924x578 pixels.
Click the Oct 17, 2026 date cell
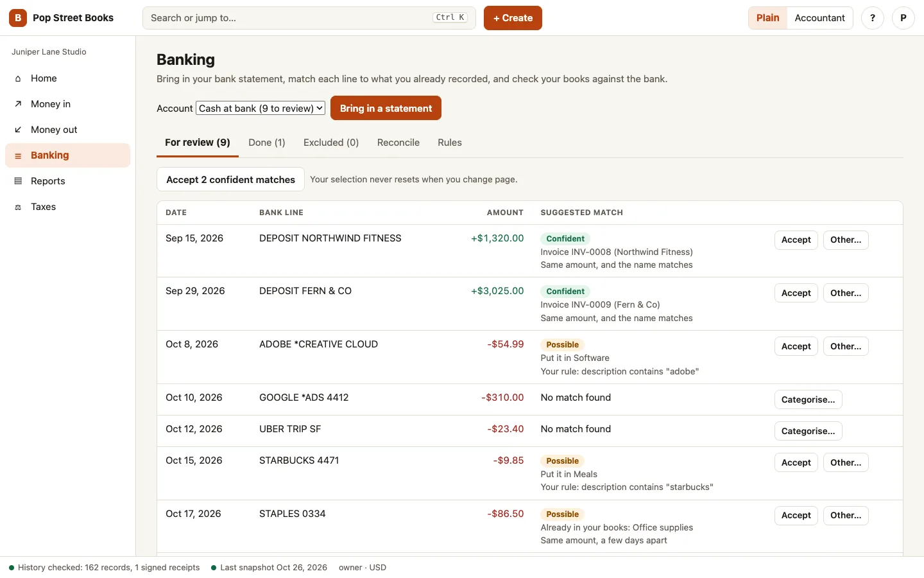coord(193,514)
